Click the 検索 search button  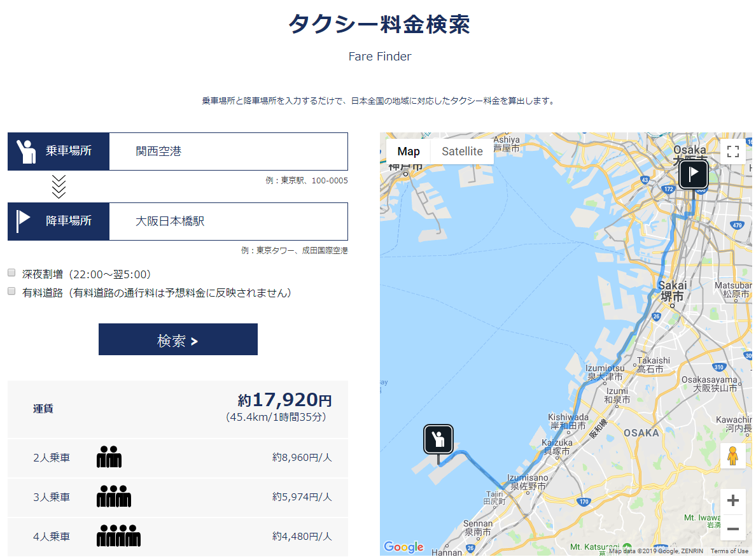(178, 339)
